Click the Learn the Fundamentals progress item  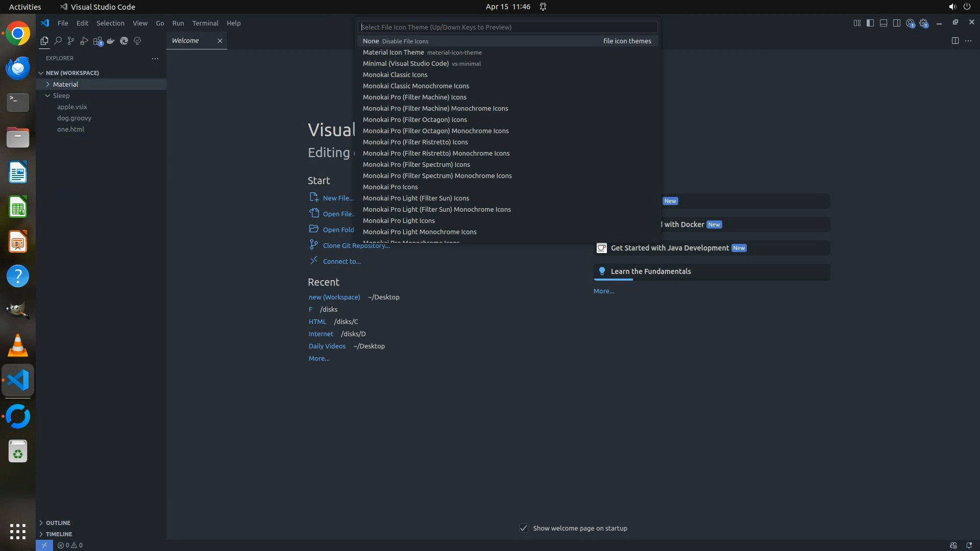[650, 271]
